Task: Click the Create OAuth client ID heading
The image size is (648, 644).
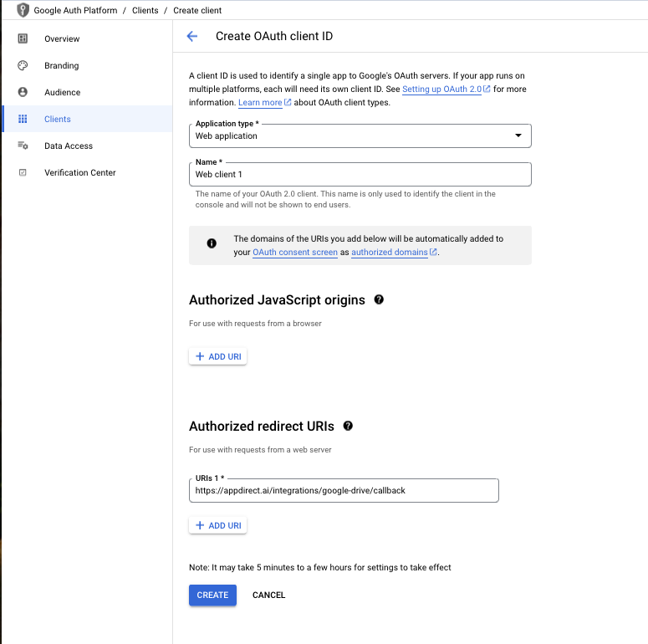Action: [274, 36]
